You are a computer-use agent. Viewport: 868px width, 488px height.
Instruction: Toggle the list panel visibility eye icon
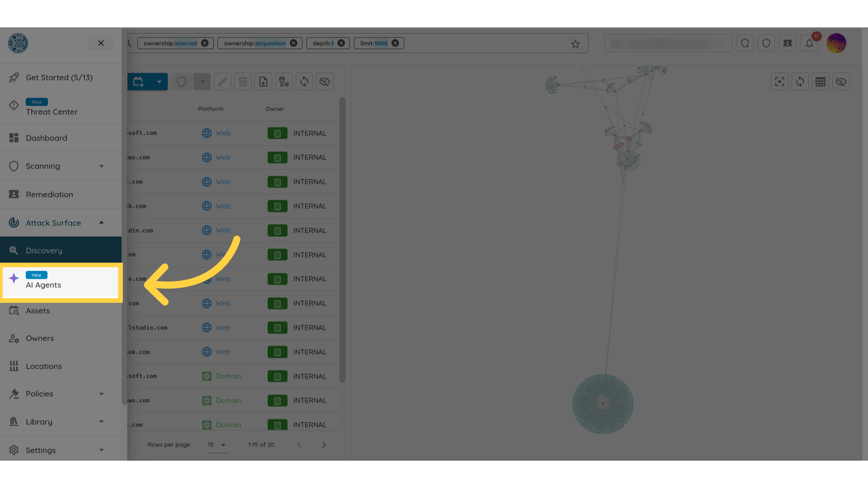pos(325,82)
